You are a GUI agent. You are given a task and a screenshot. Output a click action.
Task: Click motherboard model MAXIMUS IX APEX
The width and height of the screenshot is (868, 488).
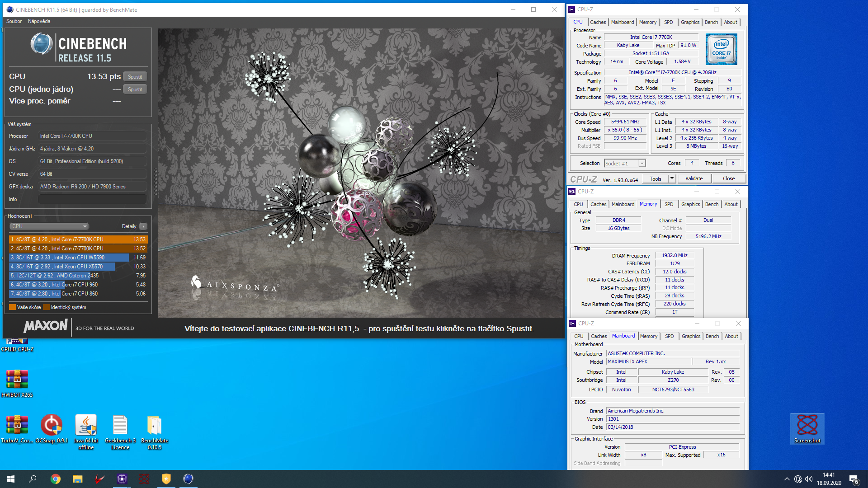[x=649, y=362]
